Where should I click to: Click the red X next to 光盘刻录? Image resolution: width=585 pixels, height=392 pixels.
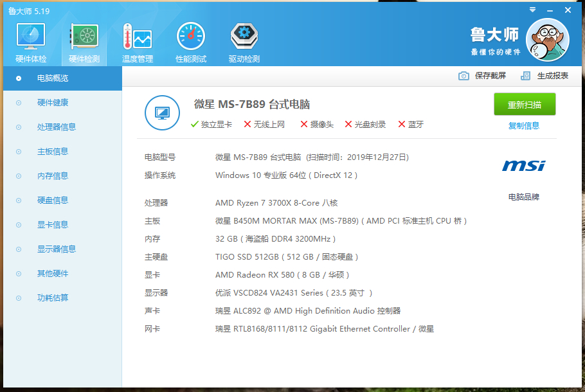click(x=348, y=124)
